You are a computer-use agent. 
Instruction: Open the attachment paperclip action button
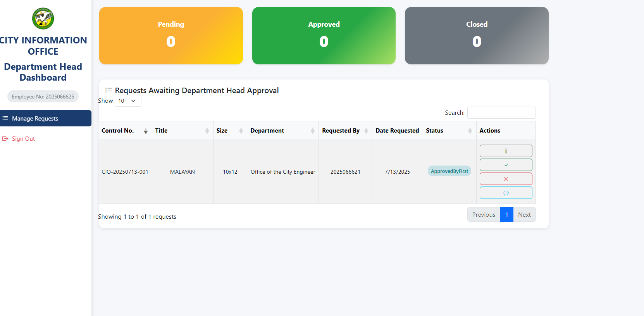[x=506, y=151]
